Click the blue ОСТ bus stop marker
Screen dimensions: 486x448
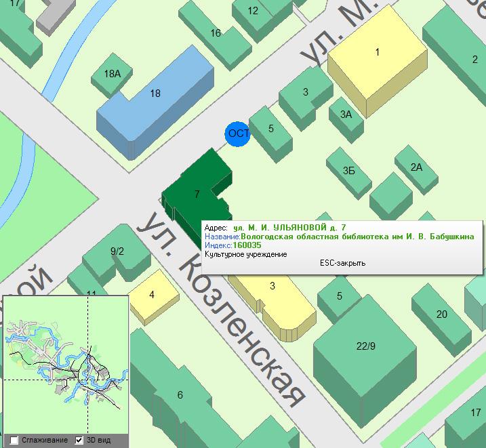point(238,133)
